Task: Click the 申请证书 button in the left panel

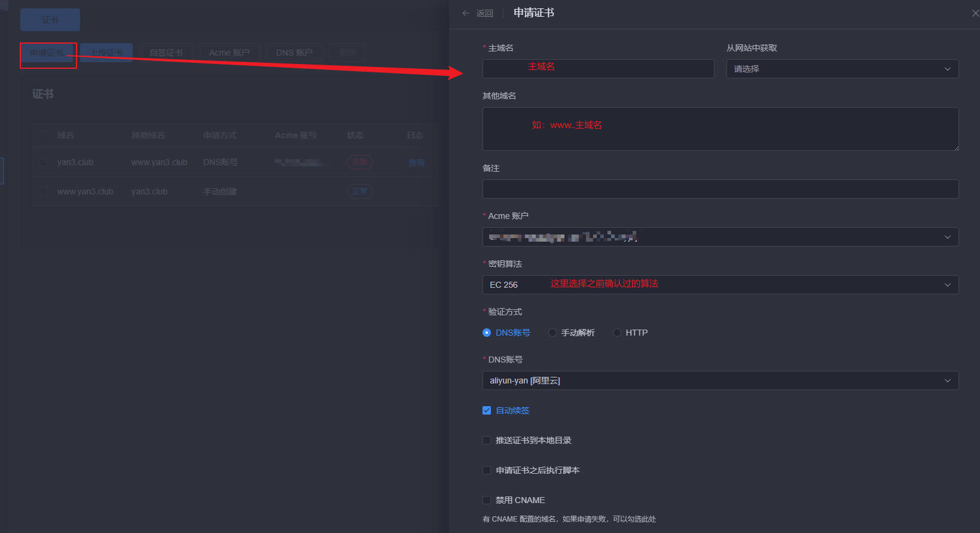Action: [47, 53]
